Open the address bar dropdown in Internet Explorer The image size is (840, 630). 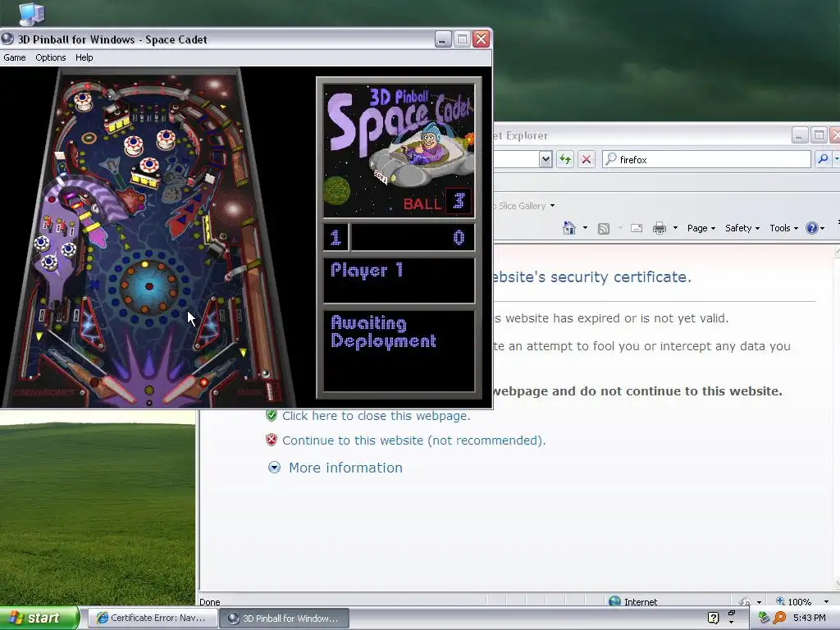546,159
